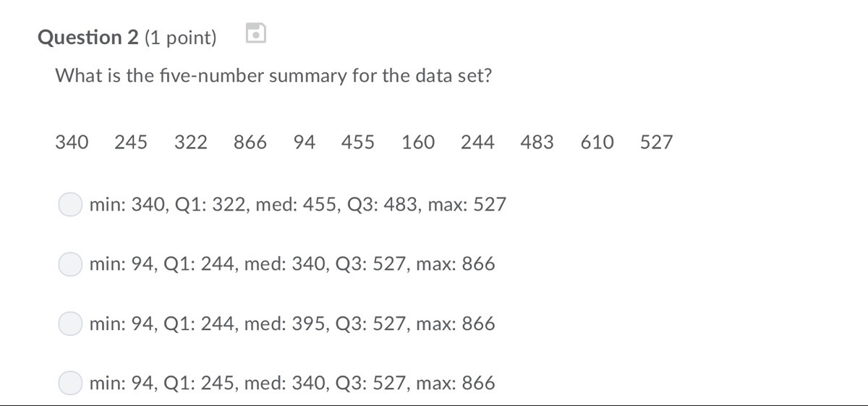This screenshot has width=868, height=406.
Task: Click answer text 'min: 340, Q1: 322, med: 455'
Action: (297, 205)
